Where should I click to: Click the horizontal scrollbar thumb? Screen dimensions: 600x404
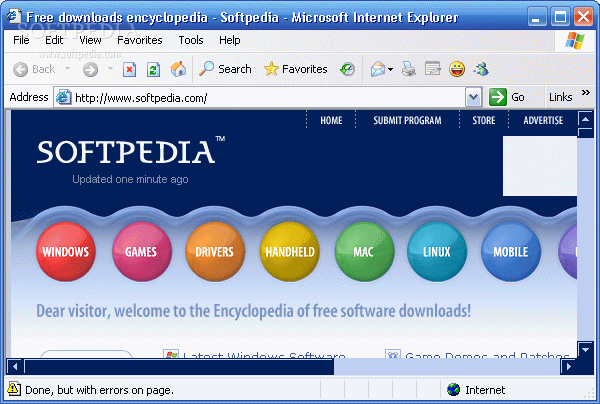179,367
